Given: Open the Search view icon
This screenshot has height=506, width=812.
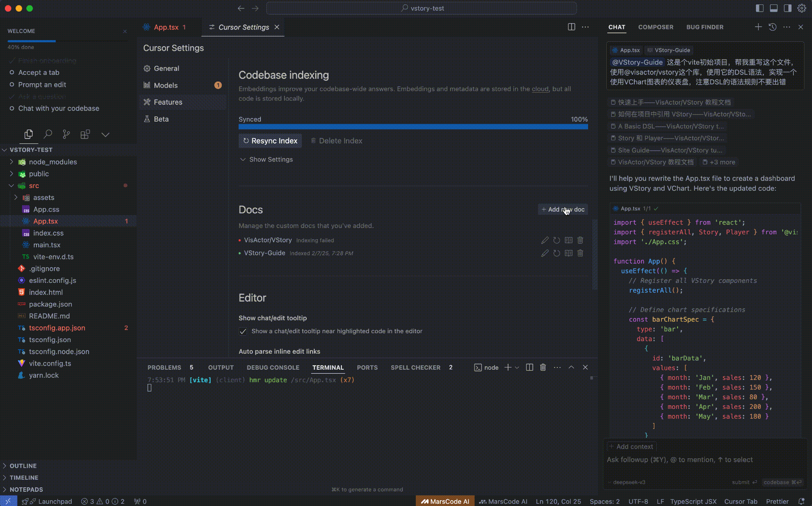Looking at the screenshot, I should point(48,134).
